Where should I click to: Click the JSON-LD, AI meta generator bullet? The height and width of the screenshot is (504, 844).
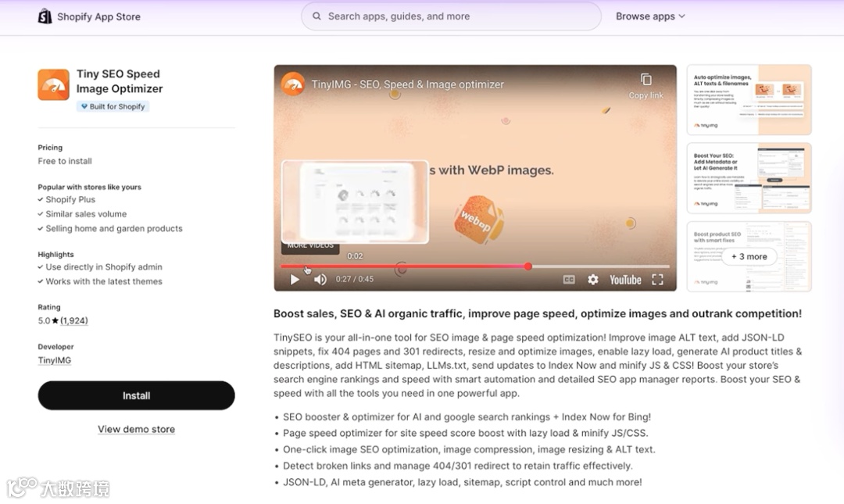pyautogui.click(x=463, y=482)
